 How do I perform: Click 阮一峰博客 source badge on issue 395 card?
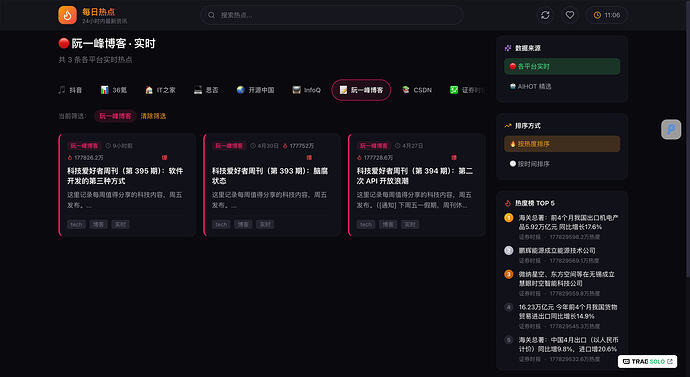tap(84, 146)
